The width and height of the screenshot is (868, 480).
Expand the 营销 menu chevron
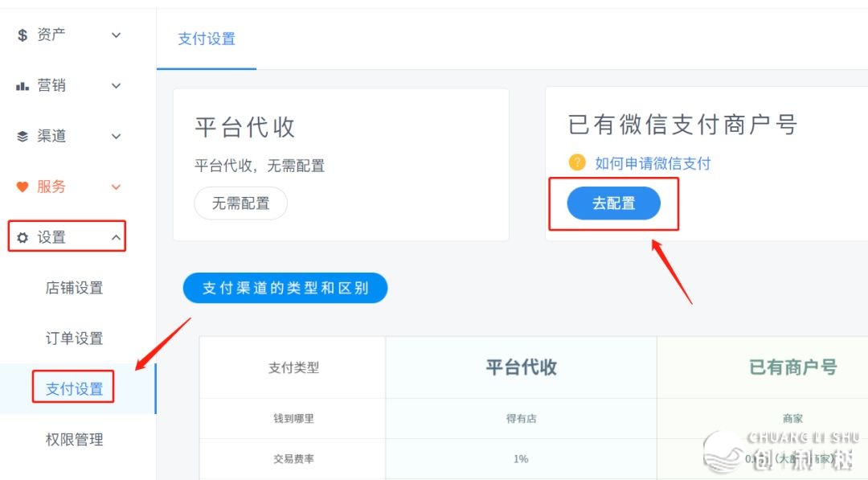(x=116, y=86)
